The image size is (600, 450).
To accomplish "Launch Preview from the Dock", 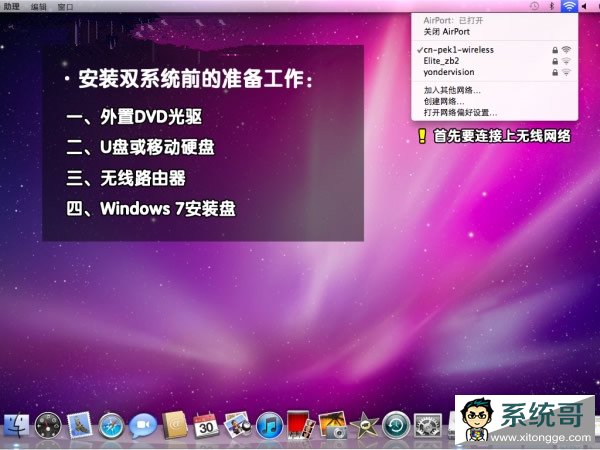I will click(238, 425).
